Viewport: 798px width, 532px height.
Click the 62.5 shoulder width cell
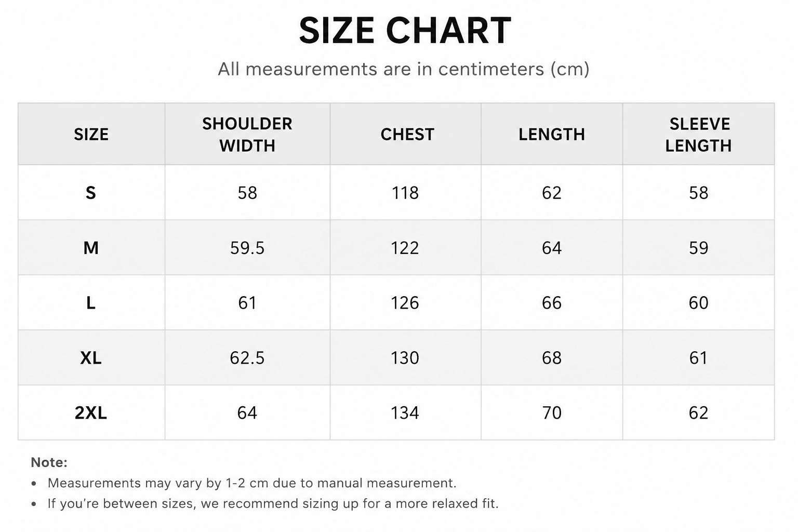point(247,358)
